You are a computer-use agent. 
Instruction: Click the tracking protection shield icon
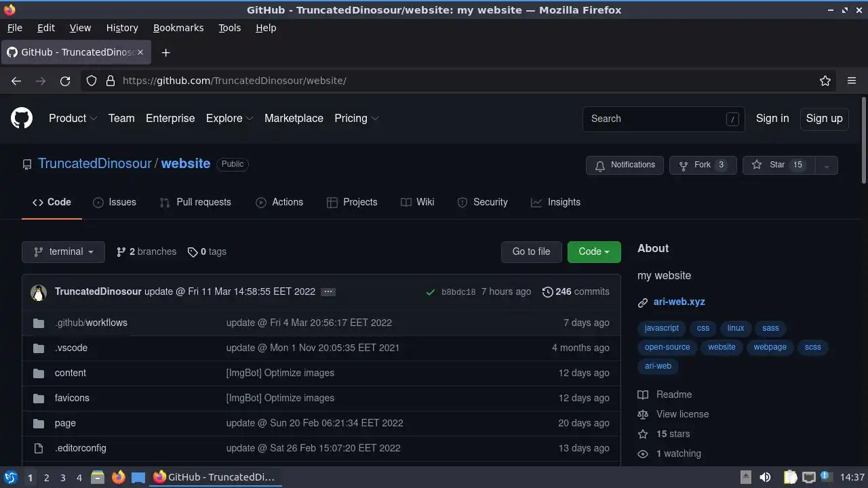[x=92, y=81]
